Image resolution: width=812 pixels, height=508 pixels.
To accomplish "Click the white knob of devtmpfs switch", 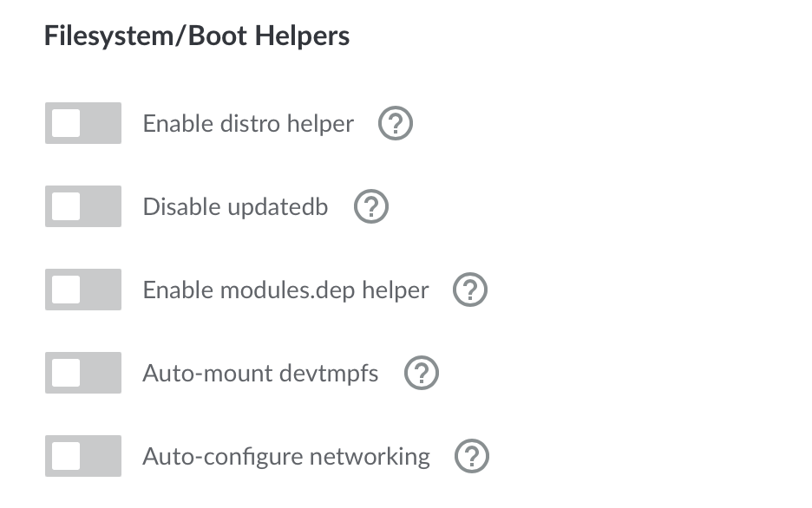I will [67, 373].
